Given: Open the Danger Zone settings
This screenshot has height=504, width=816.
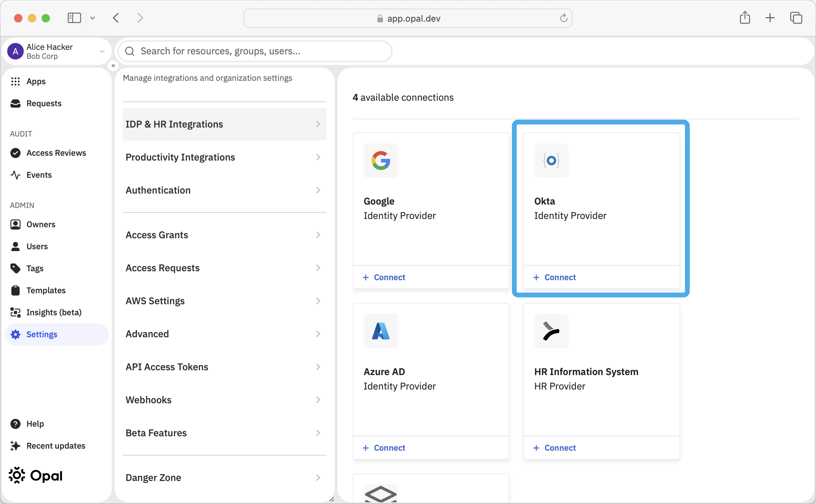Looking at the screenshot, I should click(x=225, y=478).
